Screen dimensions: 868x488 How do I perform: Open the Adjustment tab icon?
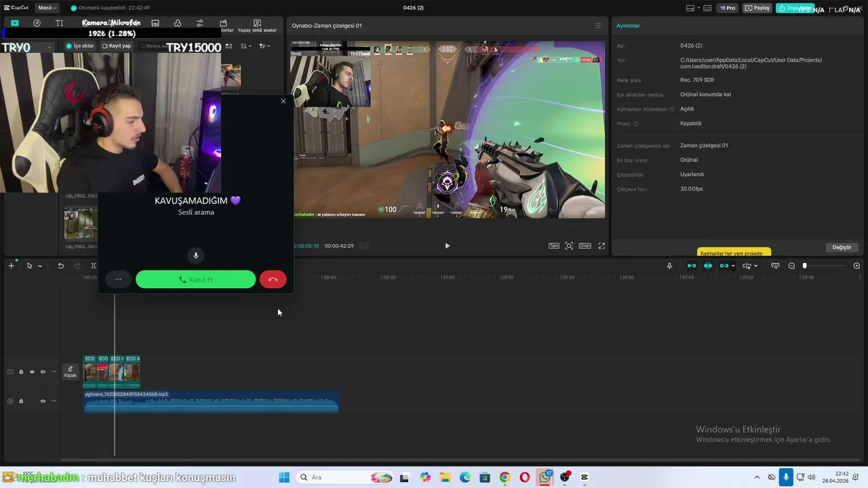(x=199, y=23)
